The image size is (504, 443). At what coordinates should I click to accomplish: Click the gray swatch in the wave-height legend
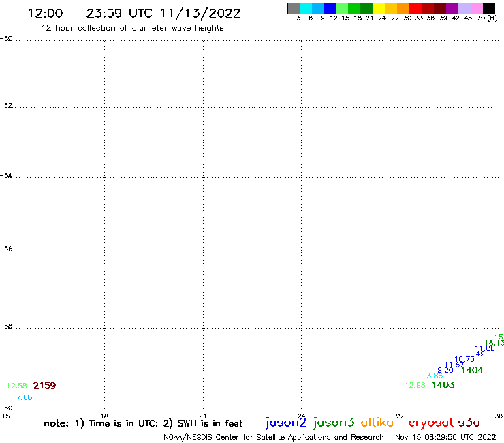294,8
